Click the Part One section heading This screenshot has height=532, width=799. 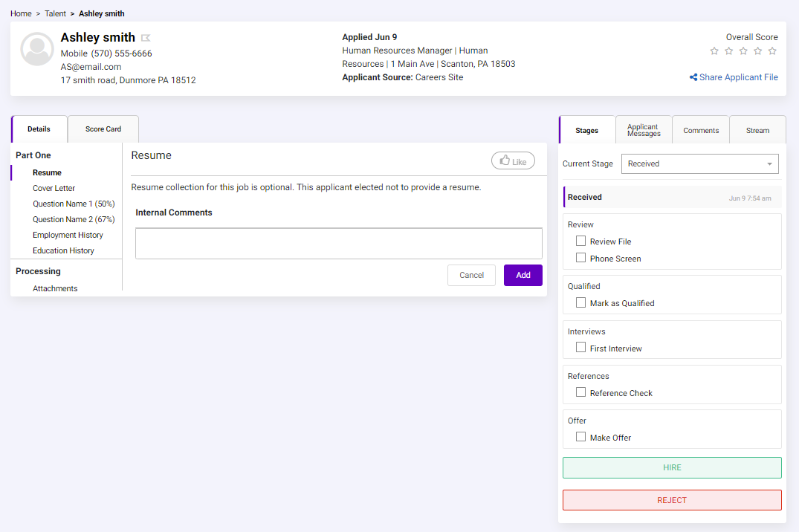33,155
